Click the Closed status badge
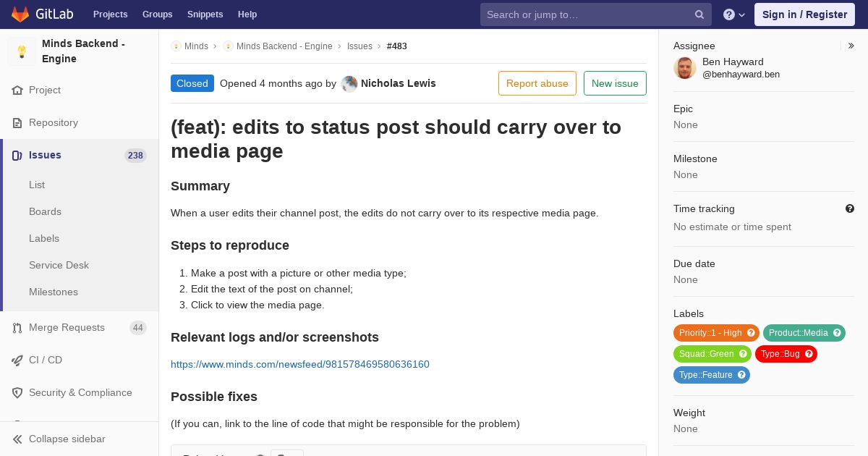Viewport: 868px width, 456px height. (192, 83)
